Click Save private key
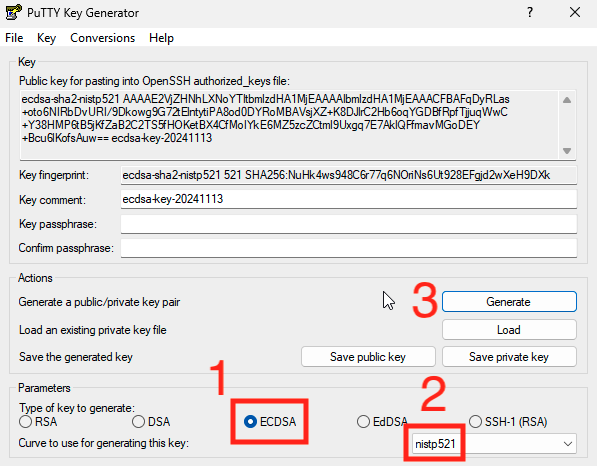The image size is (597, 466). click(509, 357)
